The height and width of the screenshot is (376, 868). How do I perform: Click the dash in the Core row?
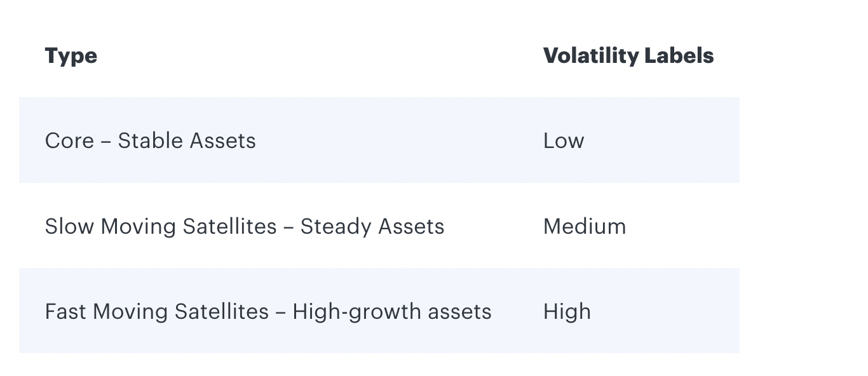click(x=105, y=141)
